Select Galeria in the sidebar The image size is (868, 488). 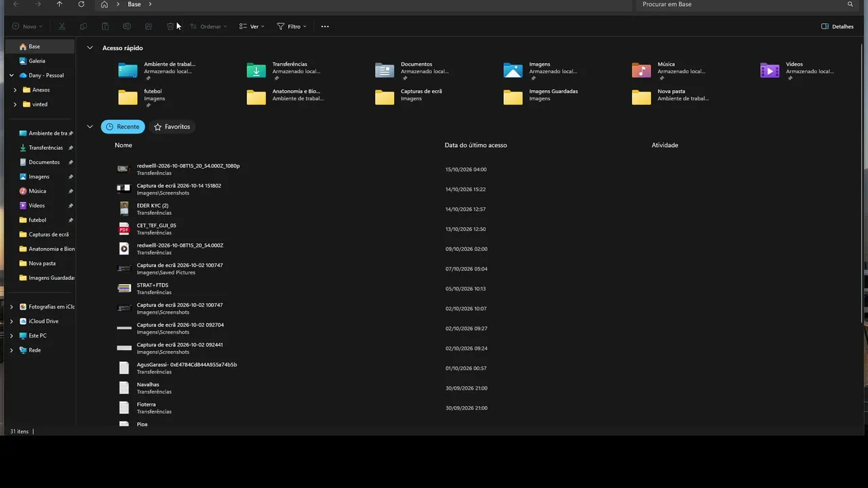point(37,61)
